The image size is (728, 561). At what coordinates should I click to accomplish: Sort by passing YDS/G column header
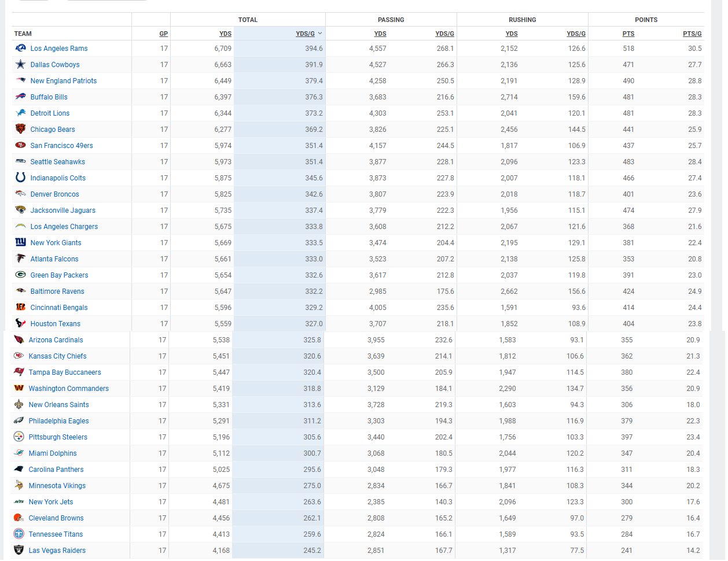tap(444, 34)
